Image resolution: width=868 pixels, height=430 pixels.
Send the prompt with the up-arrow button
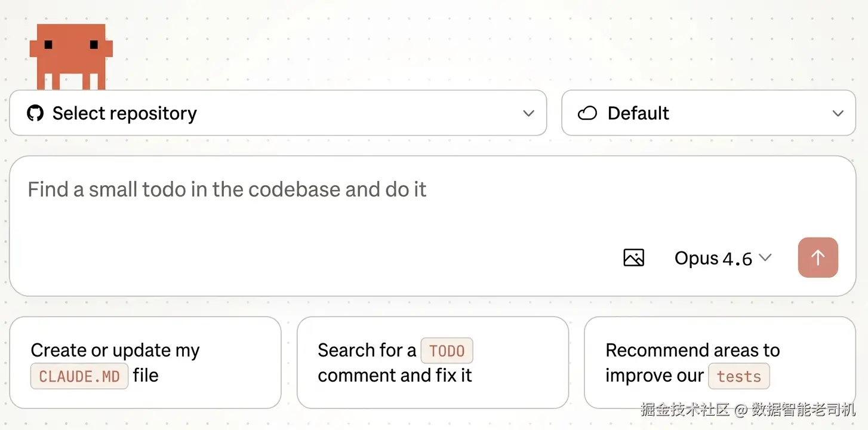(818, 257)
